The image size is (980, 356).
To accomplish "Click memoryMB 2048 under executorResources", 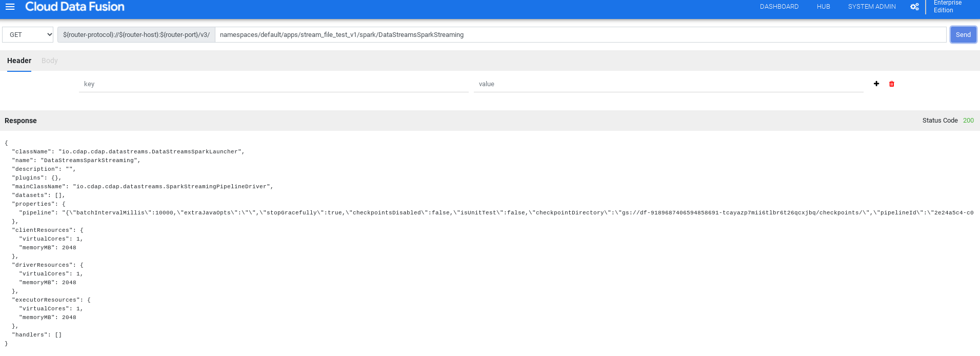I will point(48,318).
